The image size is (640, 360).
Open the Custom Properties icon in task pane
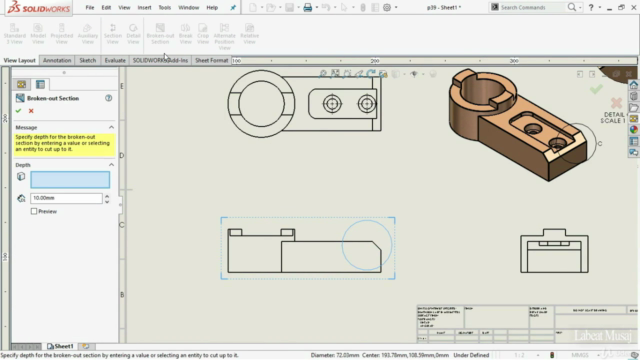pos(633,141)
